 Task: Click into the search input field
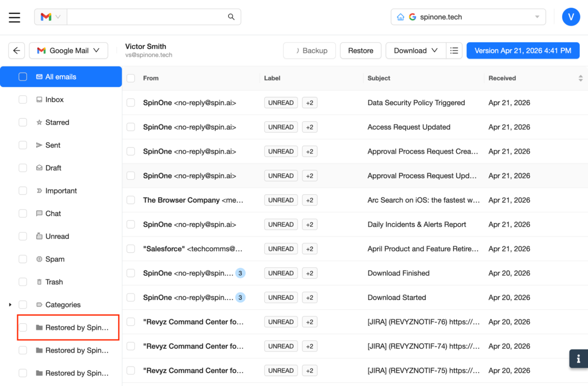pyautogui.click(x=147, y=17)
